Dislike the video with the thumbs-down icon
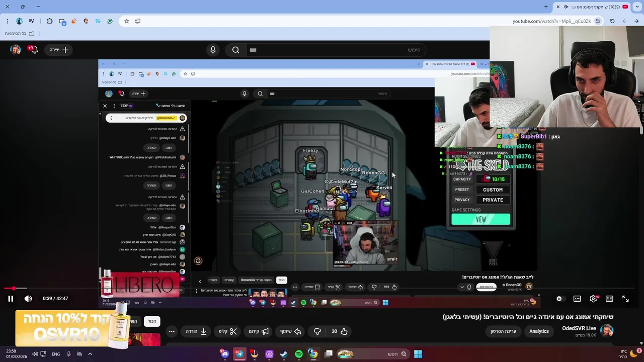Viewport: 644px width, 362px height. [x=317, y=331]
